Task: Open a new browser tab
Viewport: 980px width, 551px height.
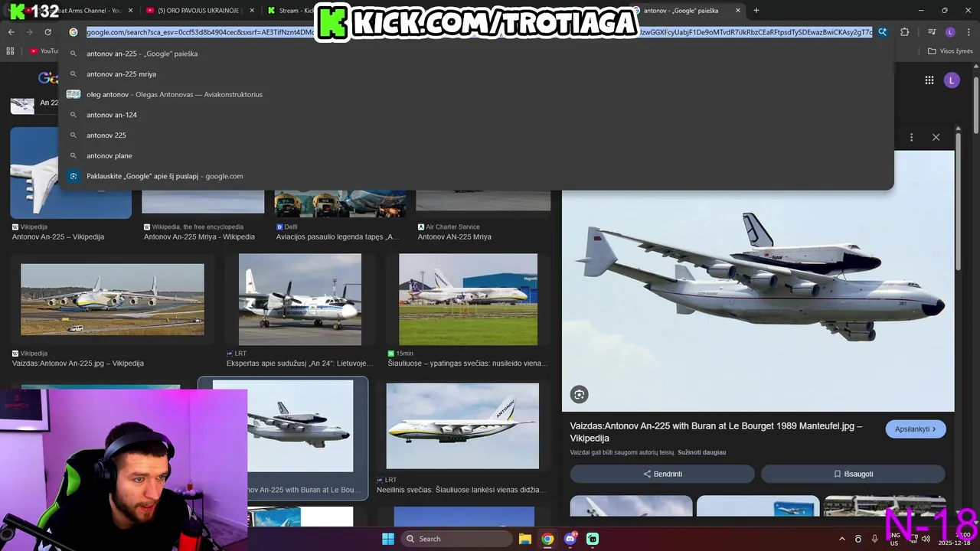Action: coord(756,11)
